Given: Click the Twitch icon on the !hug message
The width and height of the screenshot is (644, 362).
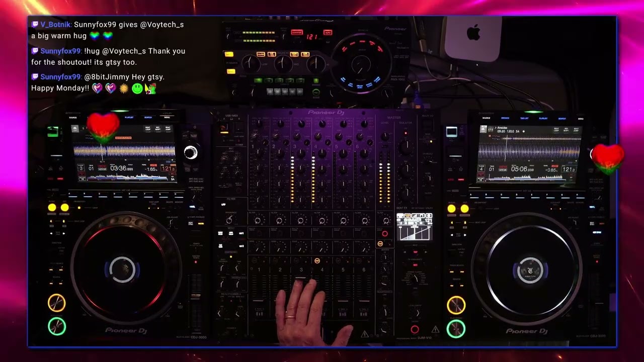Looking at the screenshot, I should [x=35, y=51].
